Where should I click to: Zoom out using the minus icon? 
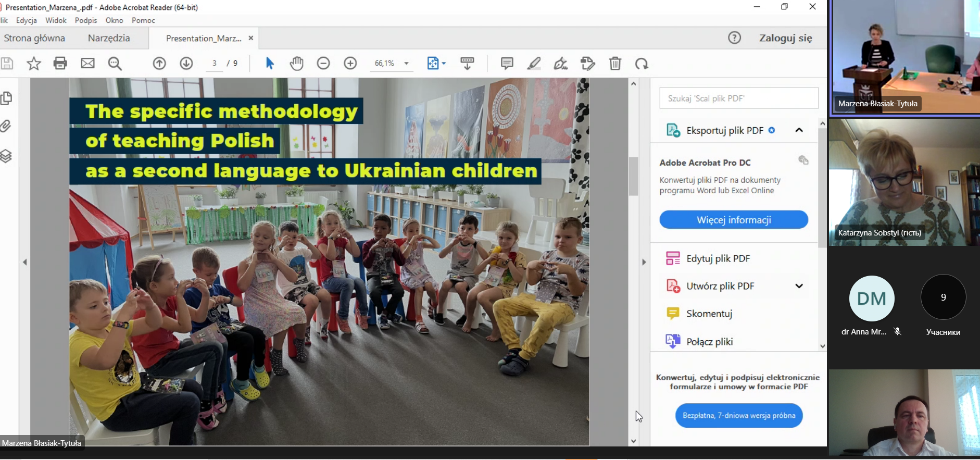(323, 64)
